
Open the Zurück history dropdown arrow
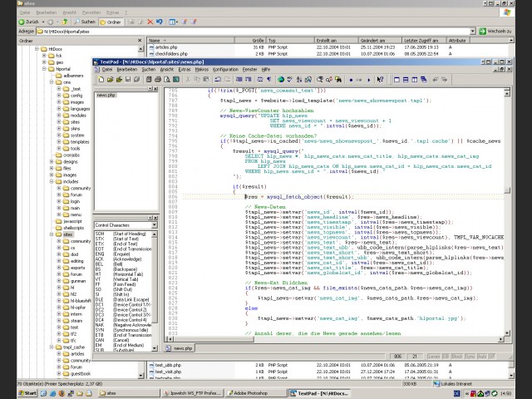pos(43,22)
